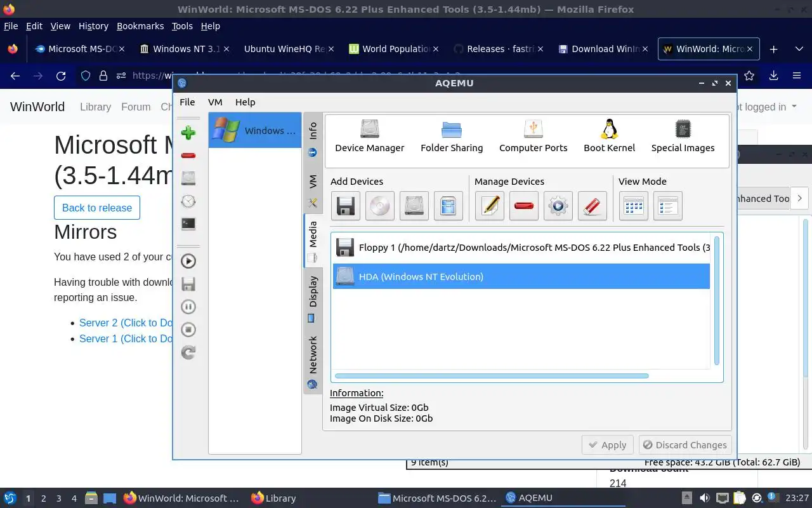Open Folder Sharing section
This screenshot has height=508, width=812.
click(x=452, y=136)
